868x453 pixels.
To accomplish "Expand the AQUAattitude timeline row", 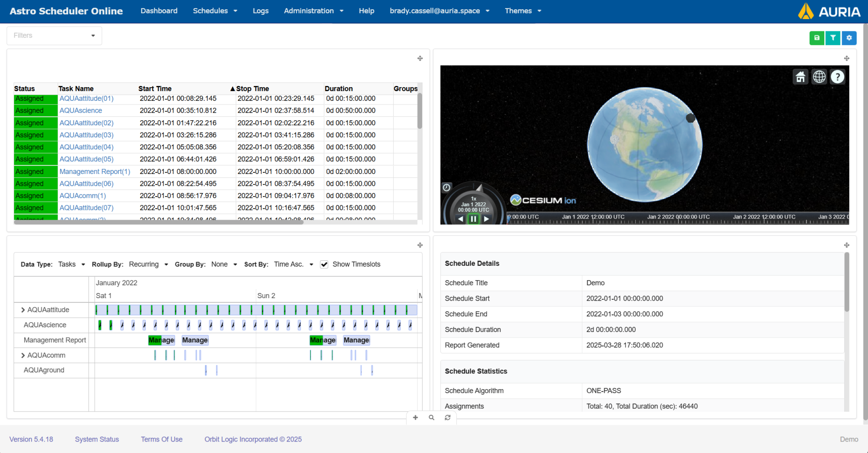I will [23, 310].
